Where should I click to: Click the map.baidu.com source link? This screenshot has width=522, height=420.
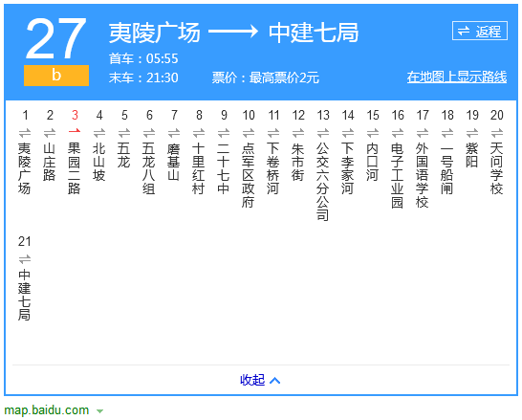coord(47,410)
